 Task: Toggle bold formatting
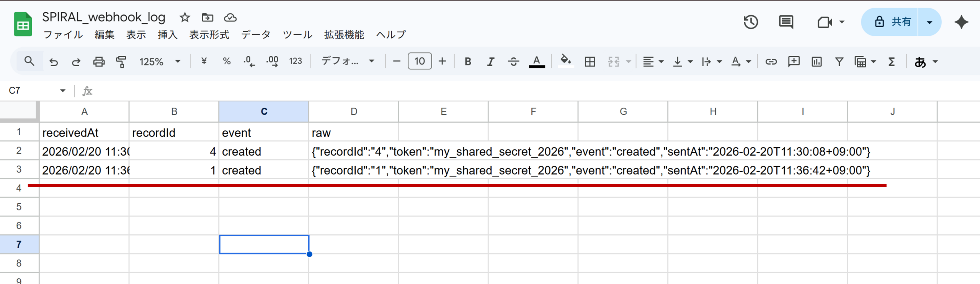point(467,62)
